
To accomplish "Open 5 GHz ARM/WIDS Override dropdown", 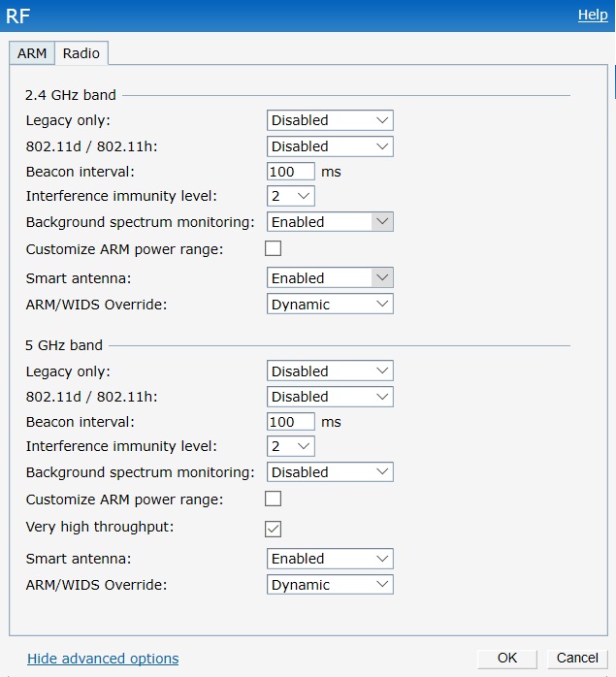I will point(330,585).
